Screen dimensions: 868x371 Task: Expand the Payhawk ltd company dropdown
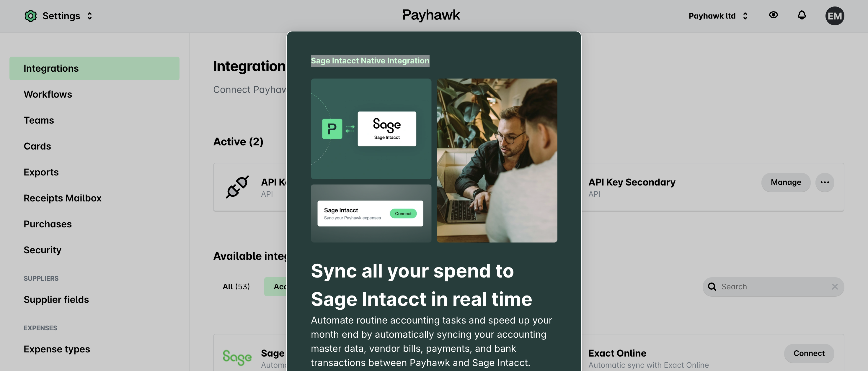745,16
